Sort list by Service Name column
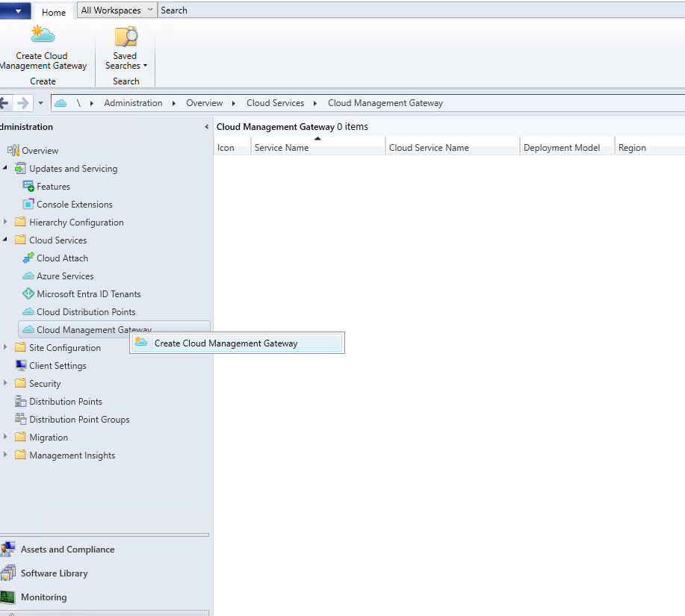Viewport: 685px width, 616px height. pos(281,148)
